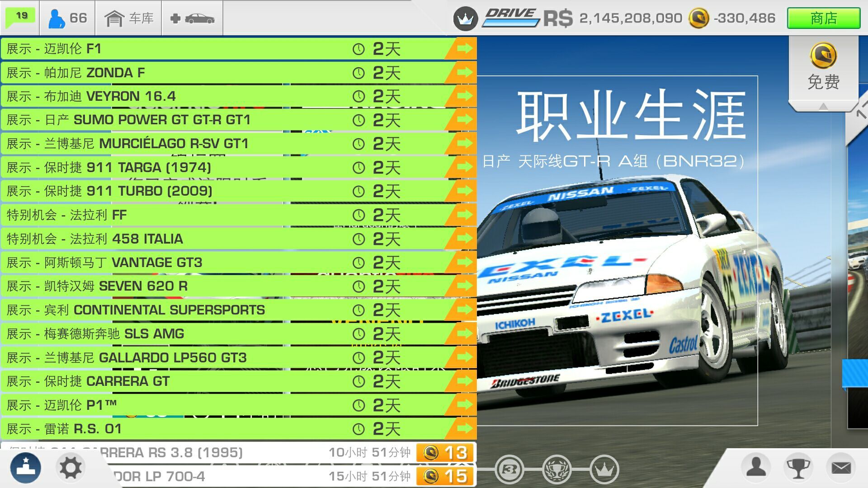Tap the add car plus icon
The height and width of the screenshot is (488, 868).
coord(192,19)
